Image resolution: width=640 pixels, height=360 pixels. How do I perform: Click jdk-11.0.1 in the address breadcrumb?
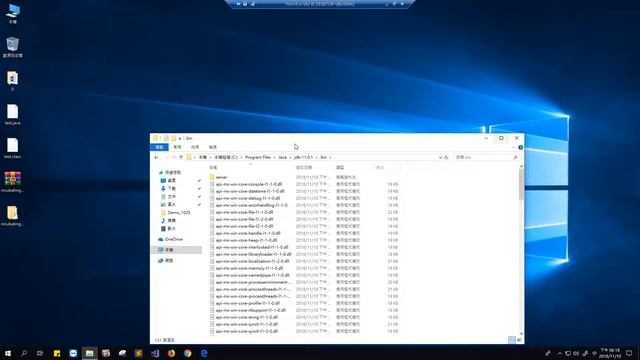click(x=304, y=157)
